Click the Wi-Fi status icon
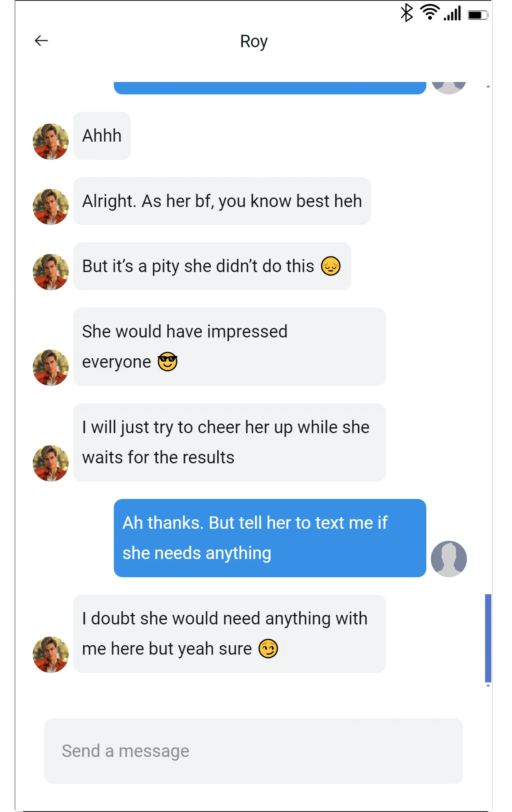Screen dimensions: 512x812 coord(430,12)
